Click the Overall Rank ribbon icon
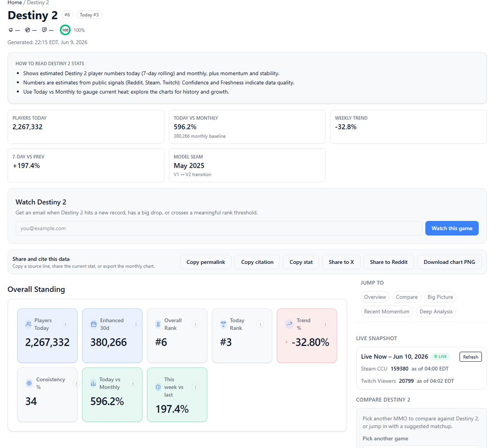496x448 pixels. click(x=158, y=324)
